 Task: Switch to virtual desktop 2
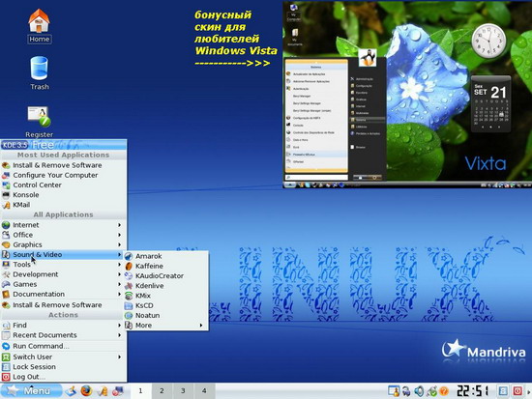[162, 391]
